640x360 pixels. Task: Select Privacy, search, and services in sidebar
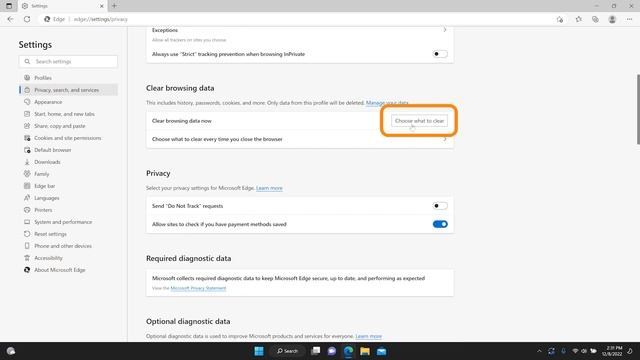click(x=68, y=90)
